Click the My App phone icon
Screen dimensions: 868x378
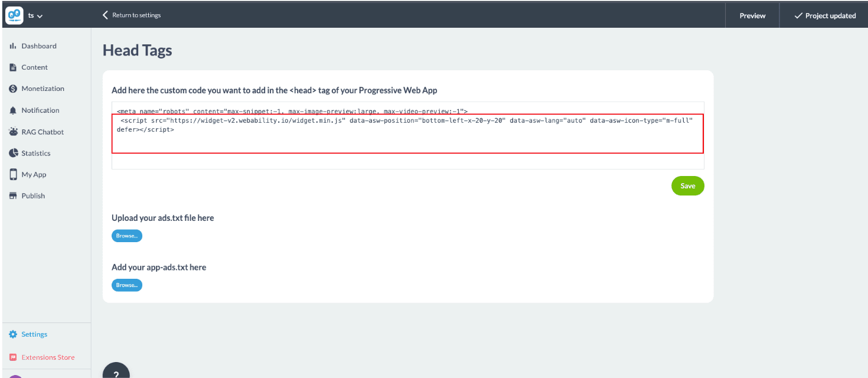(13, 174)
